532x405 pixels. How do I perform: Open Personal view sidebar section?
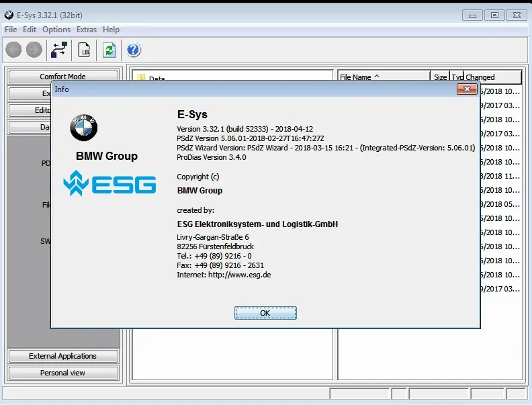tap(62, 373)
